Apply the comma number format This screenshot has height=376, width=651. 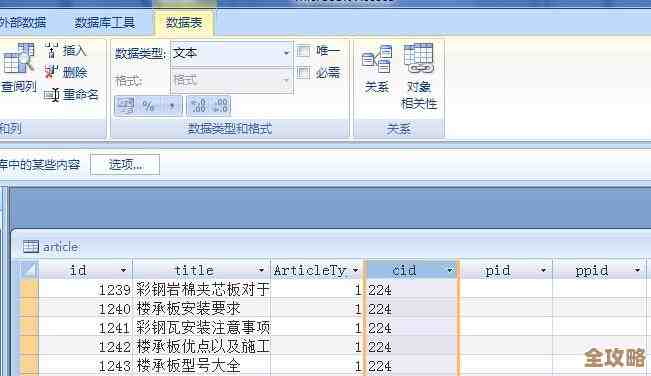point(172,105)
